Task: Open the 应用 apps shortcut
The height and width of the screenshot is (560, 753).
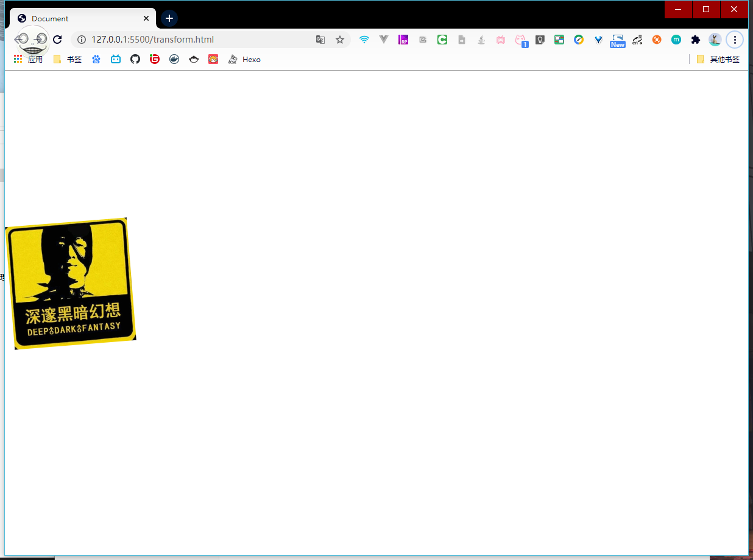Action: point(28,59)
